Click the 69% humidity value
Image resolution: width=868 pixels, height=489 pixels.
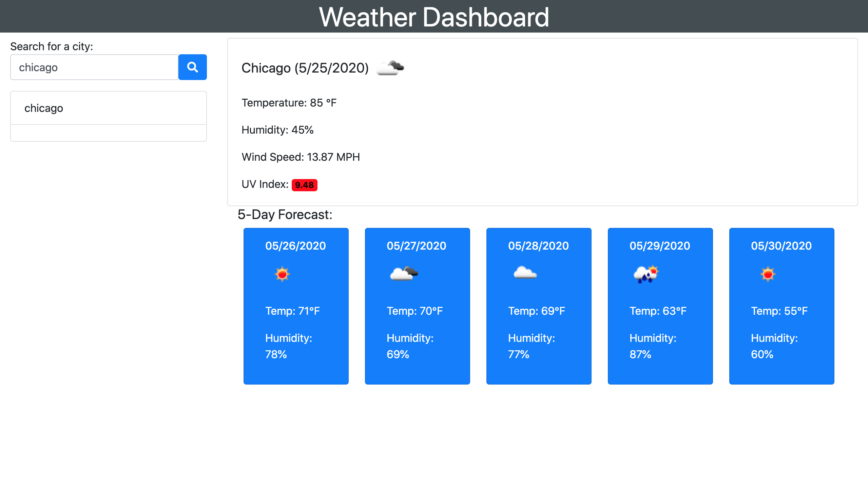pos(398,354)
